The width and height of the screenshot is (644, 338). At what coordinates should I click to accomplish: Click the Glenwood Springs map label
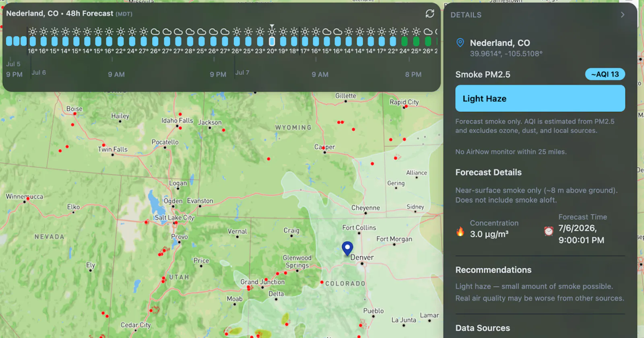click(x=297, y=262)
